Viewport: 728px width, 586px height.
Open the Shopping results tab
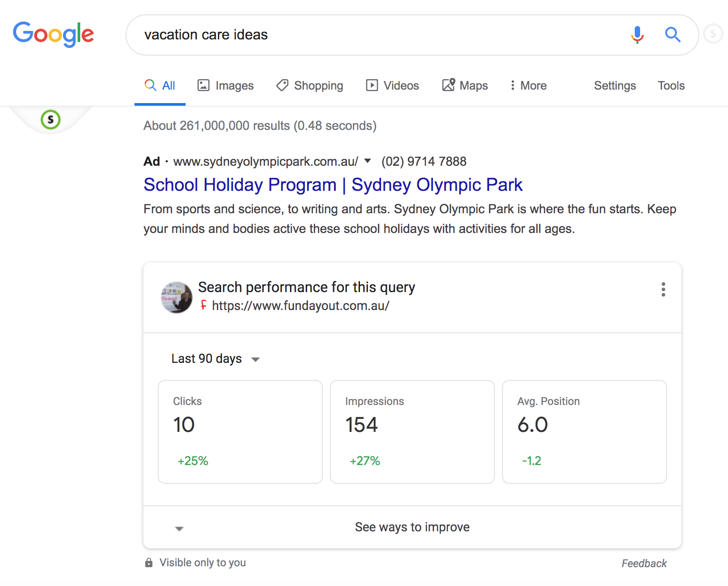(x=310, y=86)
